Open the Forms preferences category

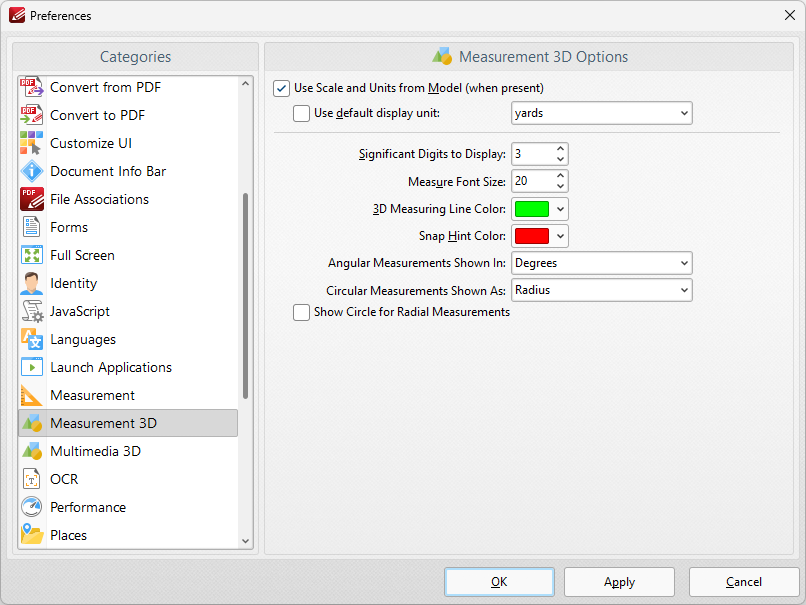click(x=128, y=227)
